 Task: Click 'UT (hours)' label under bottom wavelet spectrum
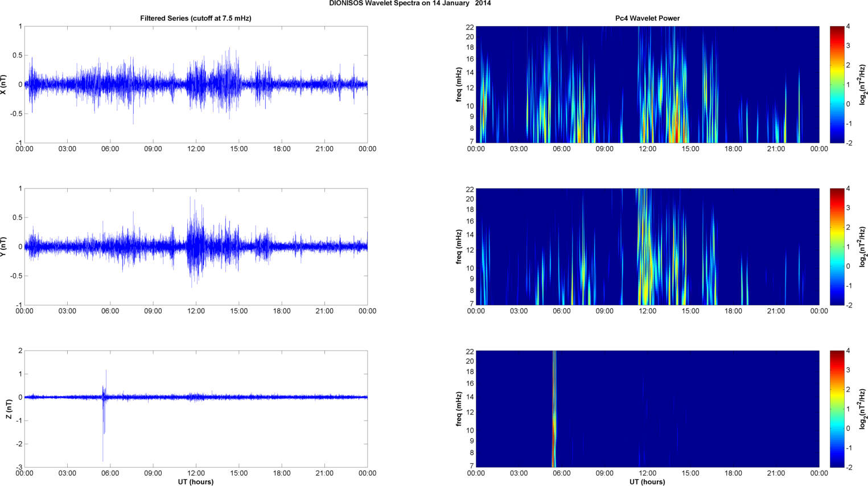pos(647,481)
